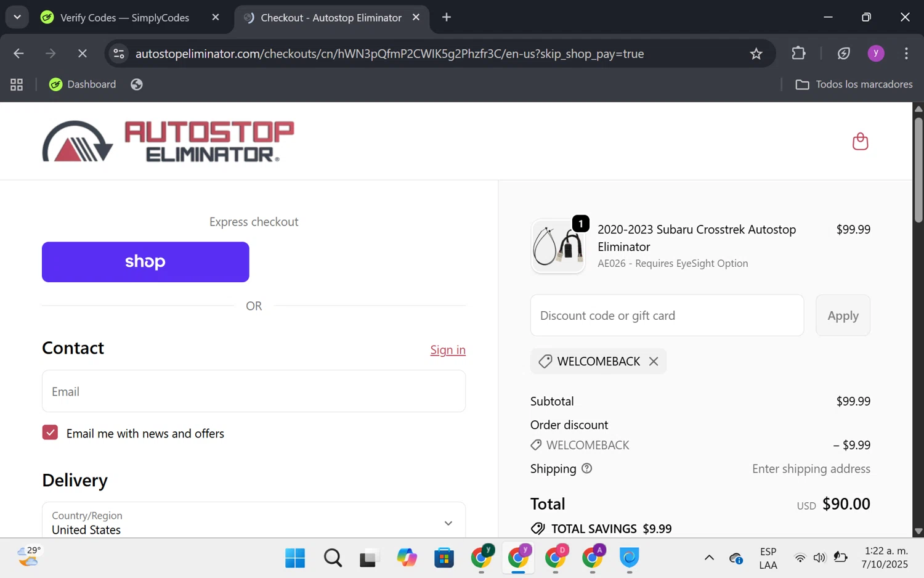Viewport: 924px width, 578px height.
Task: Remove the WELCOMEBACK discount code chip
Action: 654,362
